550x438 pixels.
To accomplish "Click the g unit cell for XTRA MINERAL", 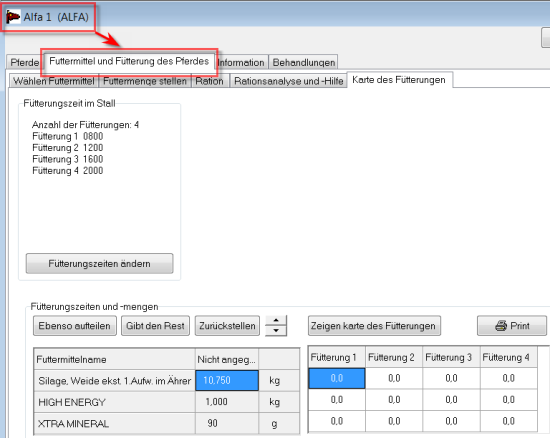I will point(279,423).
